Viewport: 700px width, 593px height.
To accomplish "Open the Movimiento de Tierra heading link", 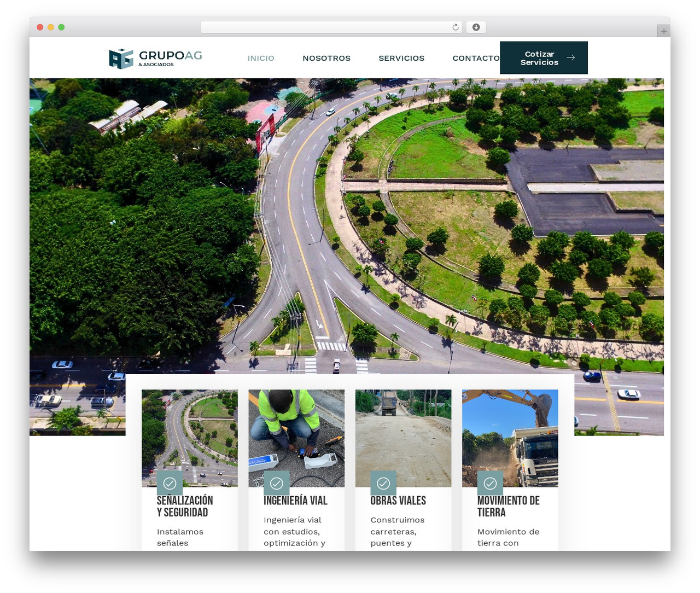I will pyautogui.click(x=509, y=506).
